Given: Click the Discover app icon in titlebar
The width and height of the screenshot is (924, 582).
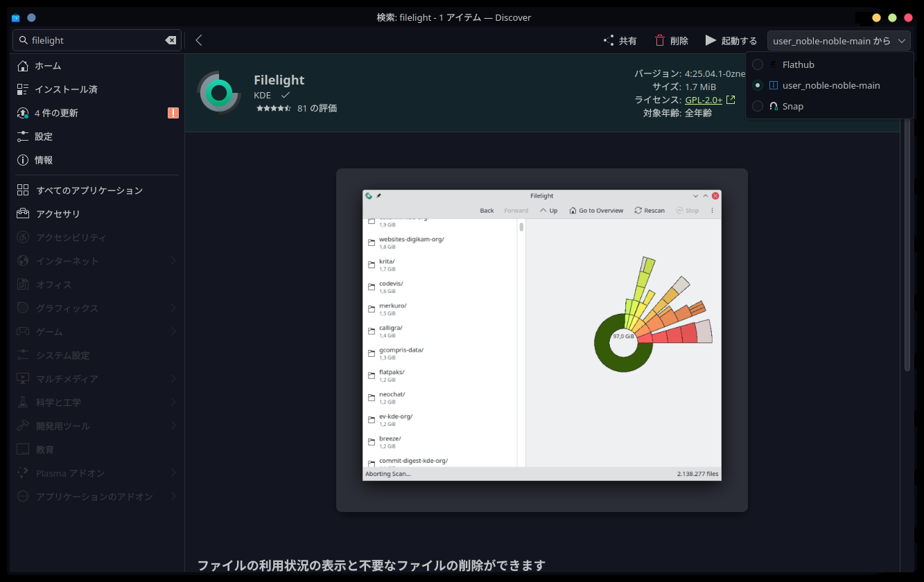Looking at the screenshot, I should click(15, 17).
